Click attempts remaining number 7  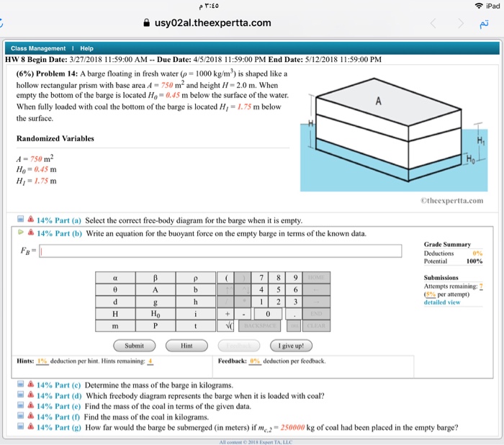pos(481,286)
